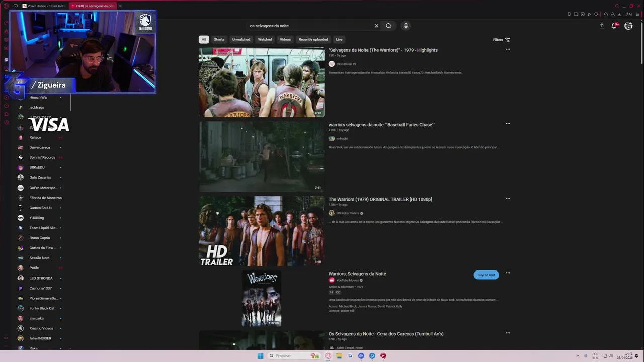Open more options for Selvagens da Noite Highlights video
The height and width of the screenshot is (362, 644).
click(x=508, y=49)
